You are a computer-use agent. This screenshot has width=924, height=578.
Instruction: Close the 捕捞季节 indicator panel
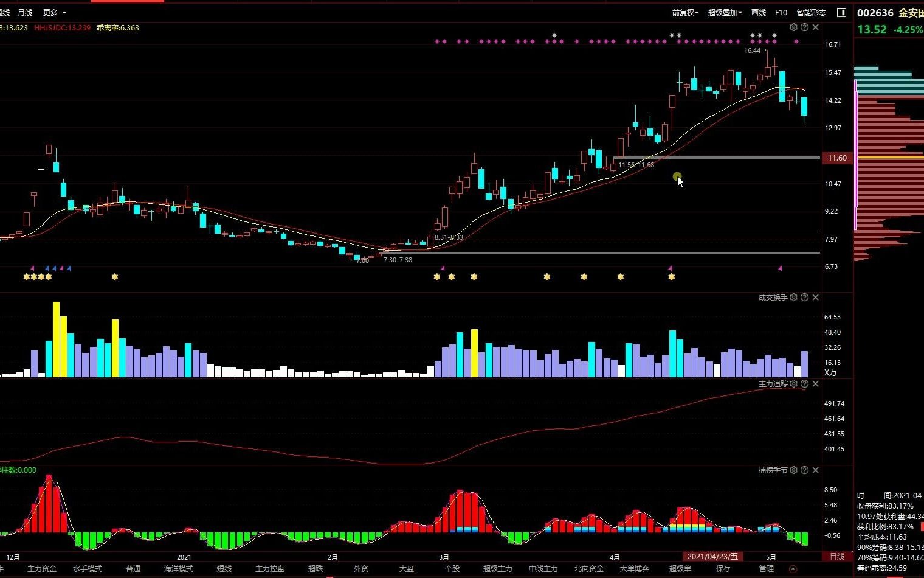point(816,470)
